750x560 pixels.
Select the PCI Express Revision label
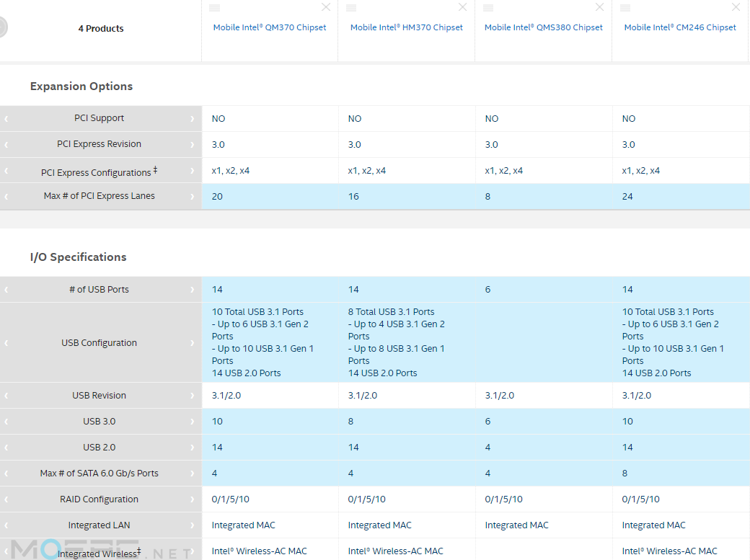point(99,144)
